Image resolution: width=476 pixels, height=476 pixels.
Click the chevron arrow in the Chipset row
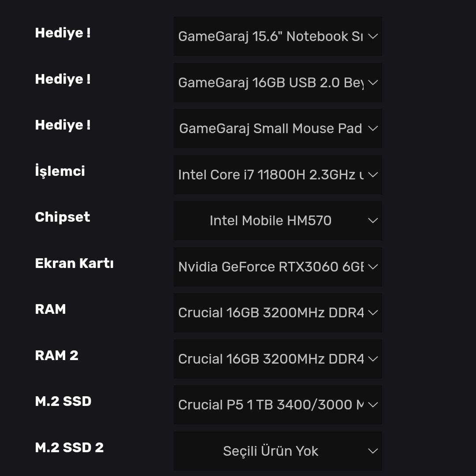coord(373,221)
